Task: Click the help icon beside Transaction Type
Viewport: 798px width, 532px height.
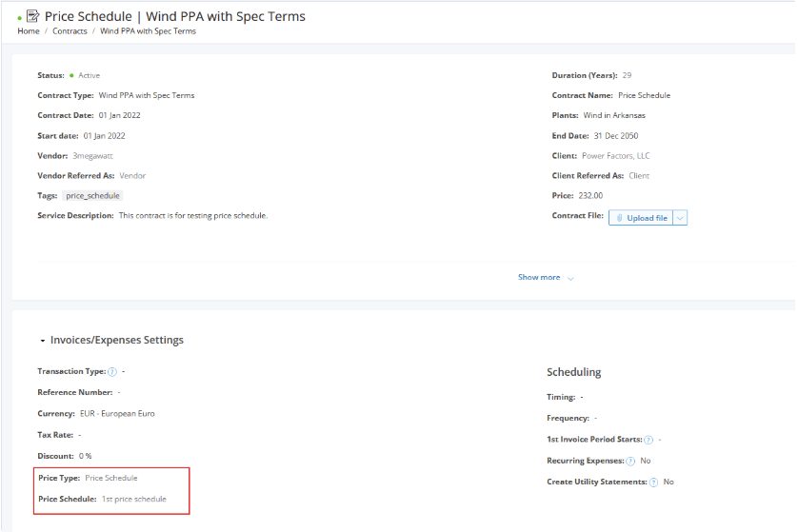Action: coord(112,371)
